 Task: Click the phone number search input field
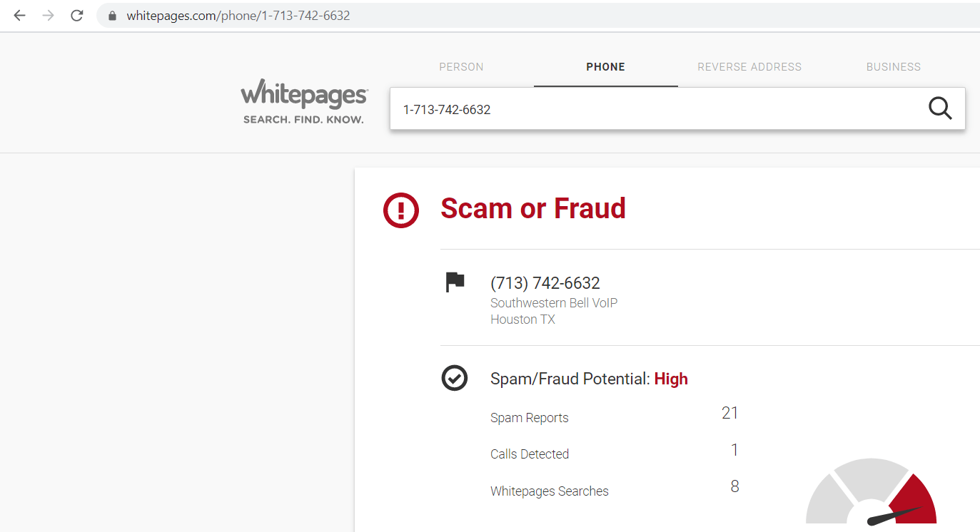(x=657, y=109)
